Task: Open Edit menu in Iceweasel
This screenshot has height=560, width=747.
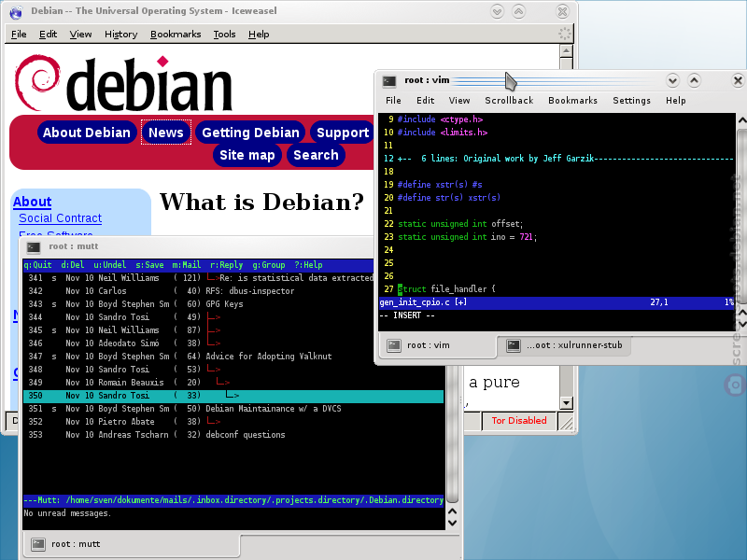Action: click(x=49, y=35)
